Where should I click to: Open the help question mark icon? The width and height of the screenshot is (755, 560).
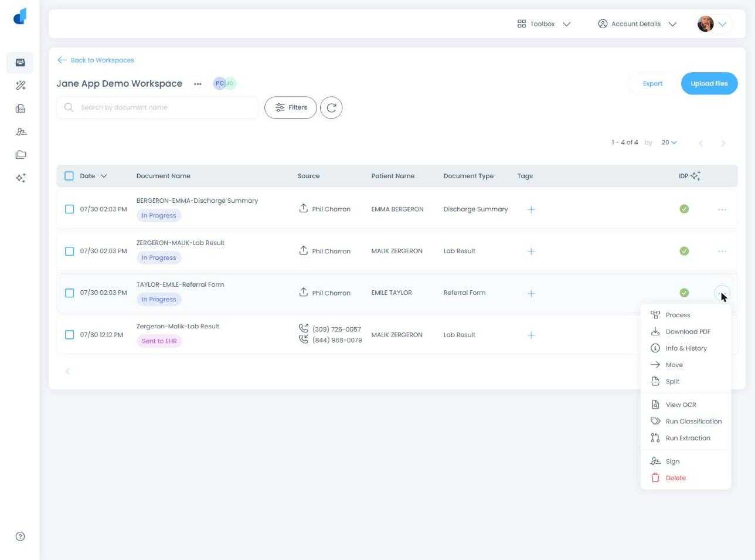pos(21,537)
